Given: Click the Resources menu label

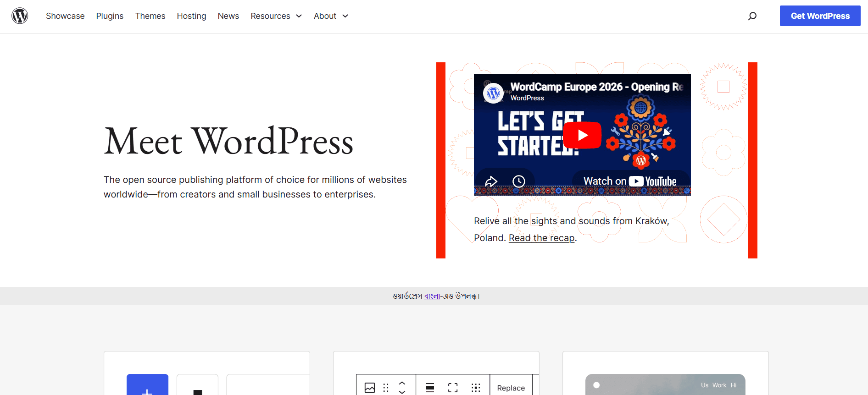Looking at the screenshot, I should coord(270,16).
